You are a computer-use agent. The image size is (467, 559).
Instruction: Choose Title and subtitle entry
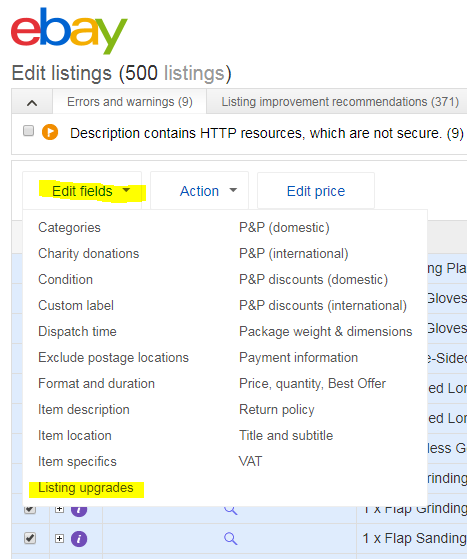286,436
